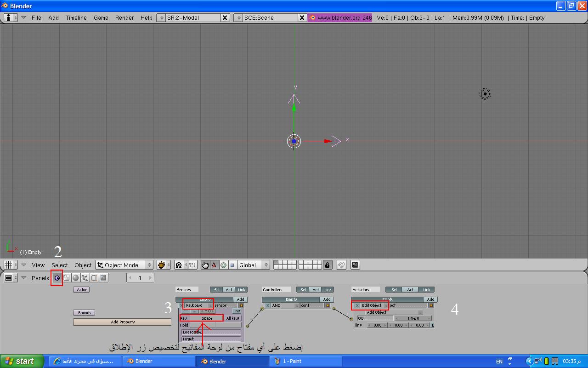588x368 pixels.
Task: Click the render view image icon
Action: (355, 265)
